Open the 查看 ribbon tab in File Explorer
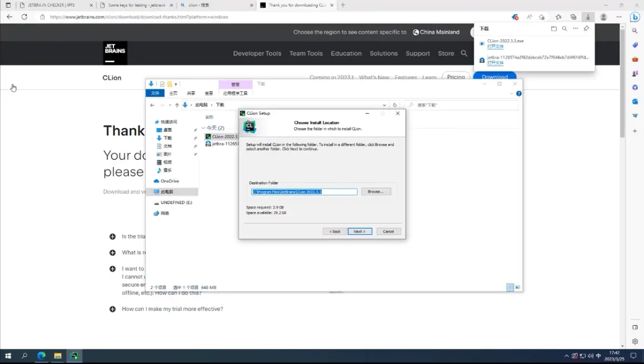 pos(209,94)
